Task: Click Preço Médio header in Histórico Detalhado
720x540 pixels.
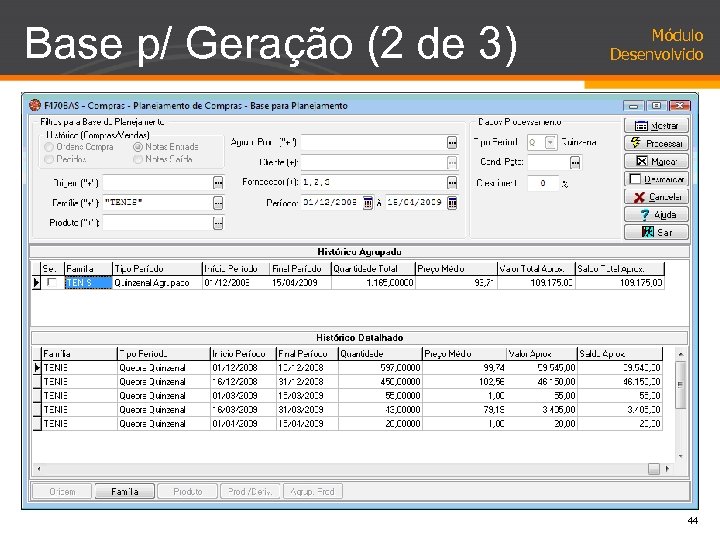Action: click(x=464, y=354)
